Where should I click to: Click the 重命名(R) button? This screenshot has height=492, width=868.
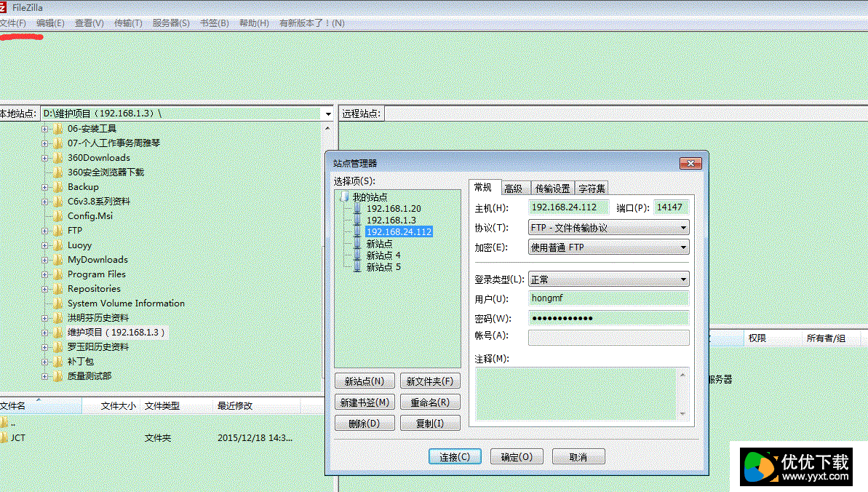coord(430,402)
